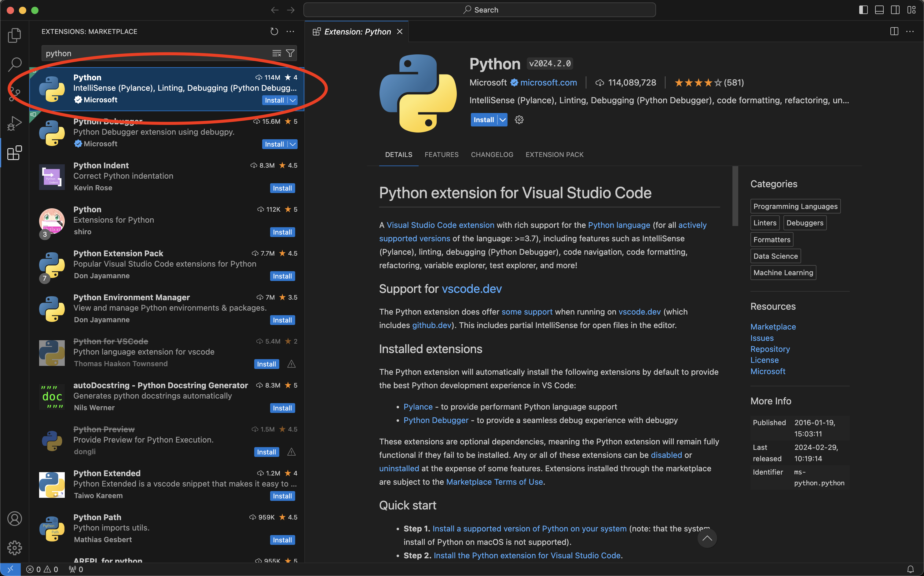
Task: Open Run and Debug view
Action: pos(14,123)
